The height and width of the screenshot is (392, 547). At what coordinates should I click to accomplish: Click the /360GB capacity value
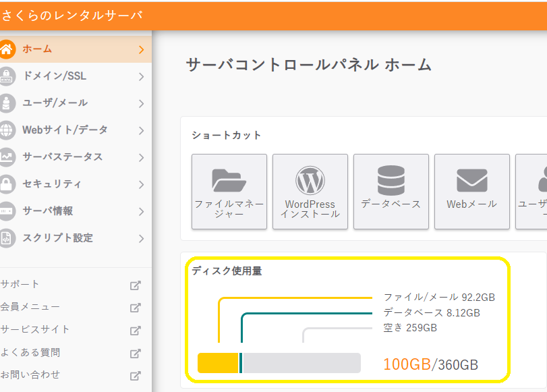tap(455, 365)
